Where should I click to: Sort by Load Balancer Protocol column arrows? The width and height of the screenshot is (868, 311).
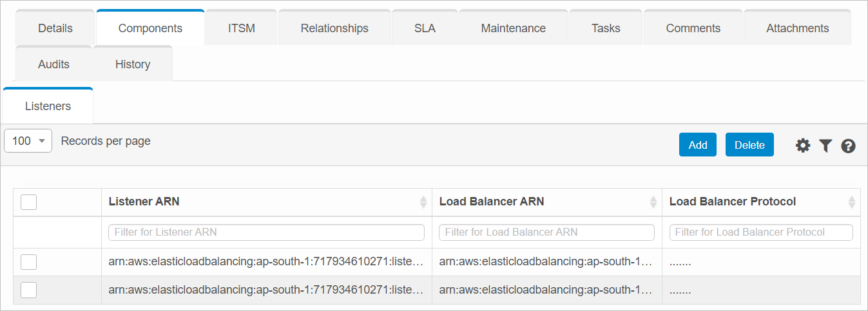[x=851, y=202]
